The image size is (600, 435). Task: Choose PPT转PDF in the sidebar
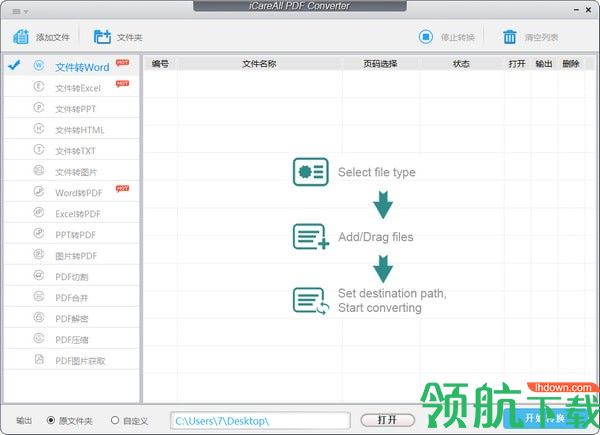click(x=72, y=234)
